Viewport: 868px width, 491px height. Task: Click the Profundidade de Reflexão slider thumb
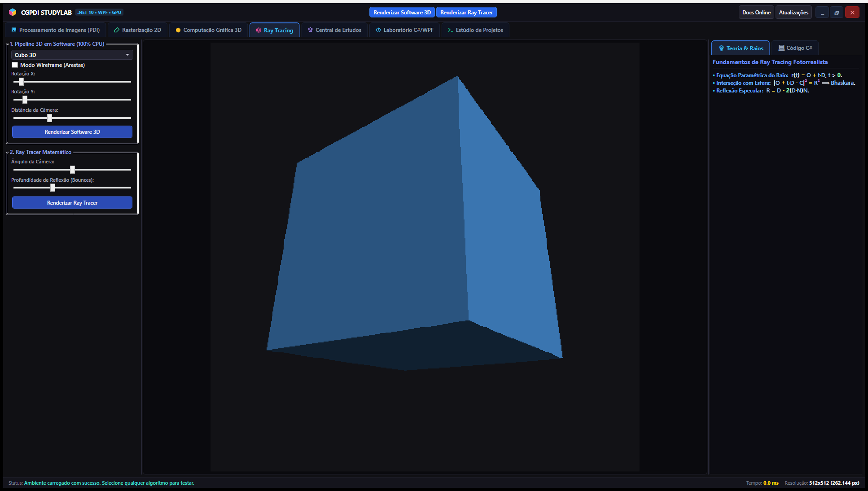53,188
